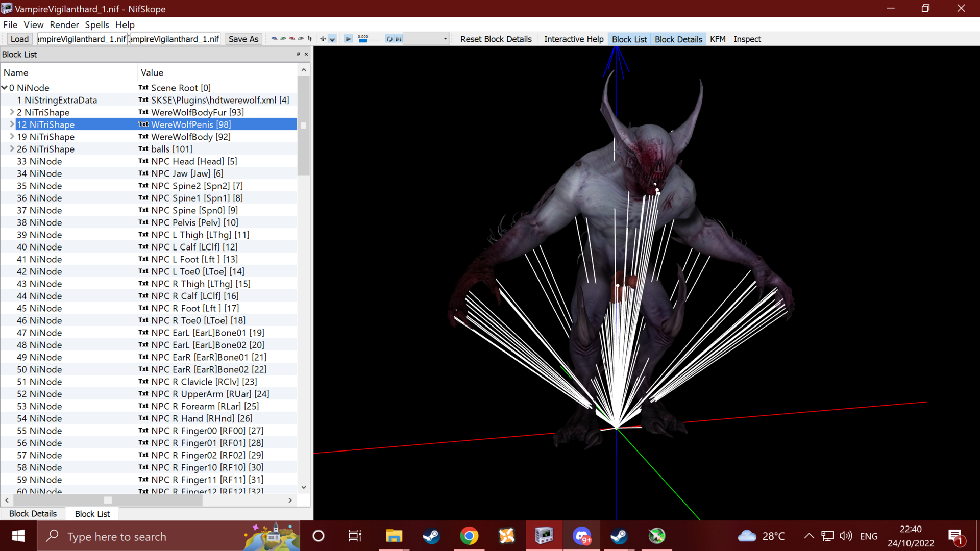
Task: Select 33 NiNode NPC Head row
Action: click(x=149, y=161)
